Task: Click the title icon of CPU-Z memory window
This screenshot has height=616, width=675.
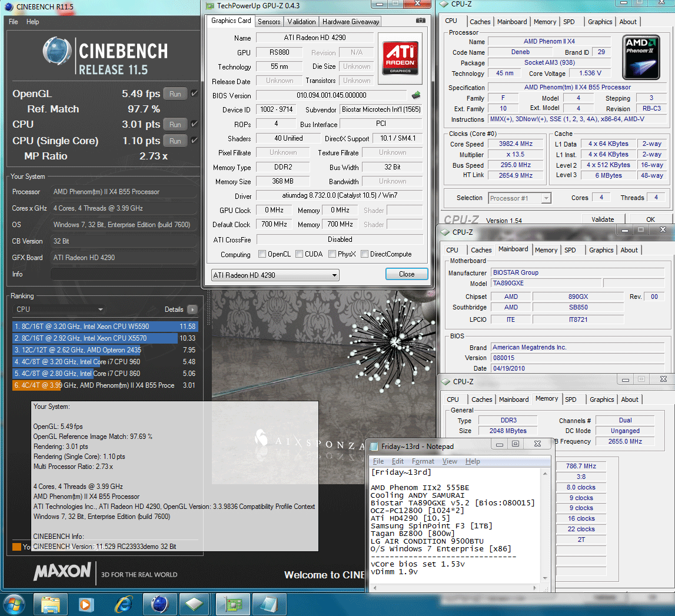Action: coord(446,381)
